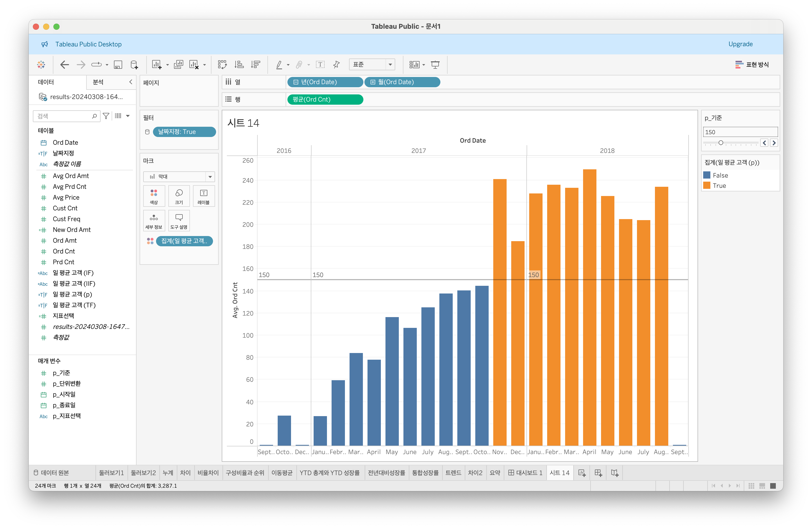Click the p_기준 parameter slider handle
The width and height of the screenshot is (812, 529).
click(721, 143)
